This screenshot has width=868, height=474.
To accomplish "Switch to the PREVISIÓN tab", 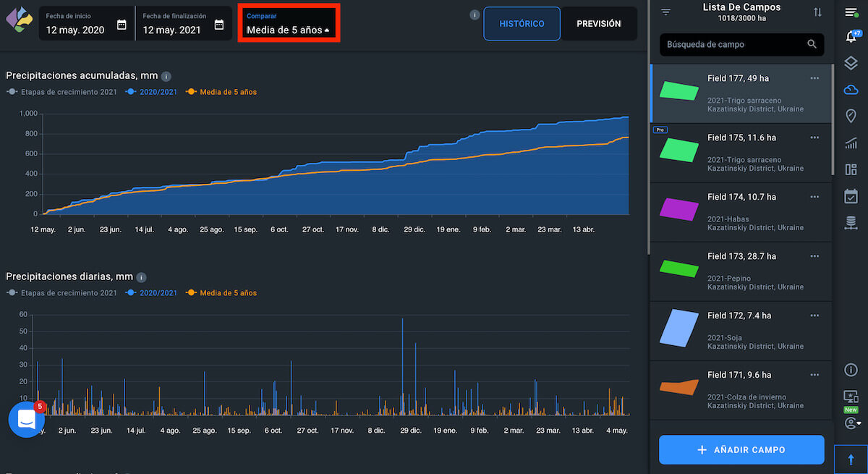I will (598, 24).
